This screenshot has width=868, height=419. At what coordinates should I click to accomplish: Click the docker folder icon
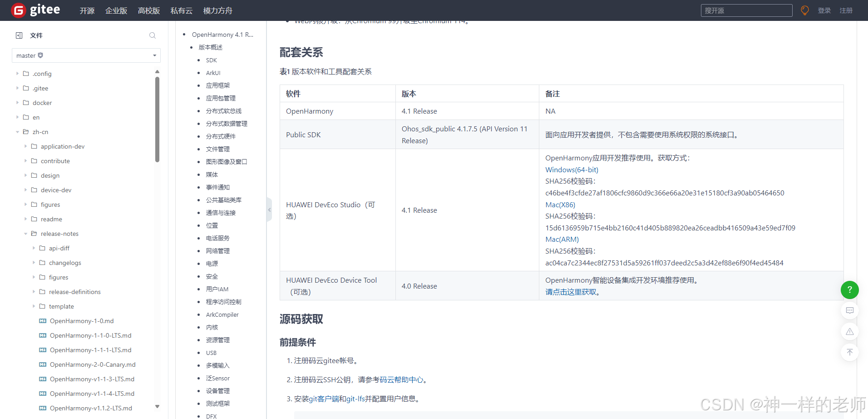point(26,103)
